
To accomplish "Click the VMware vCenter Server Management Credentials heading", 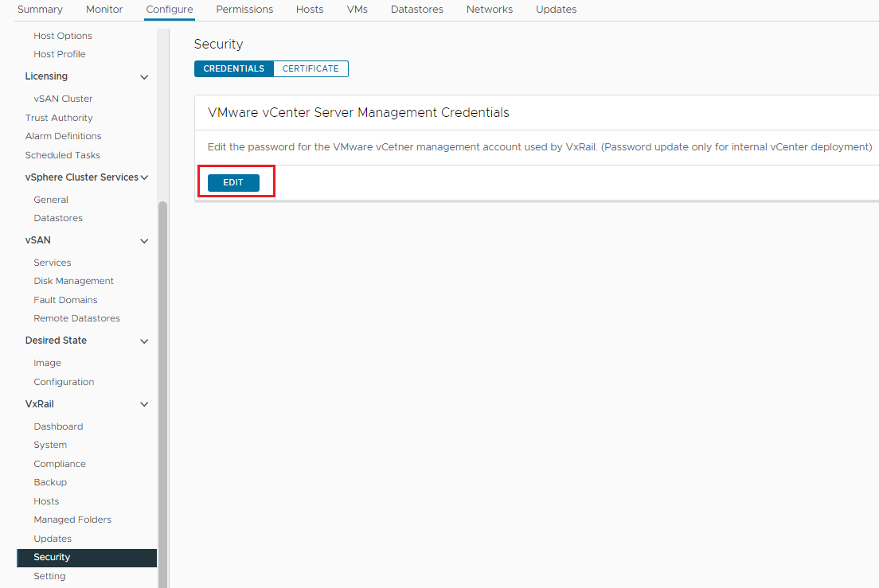I will click(358, 112).
